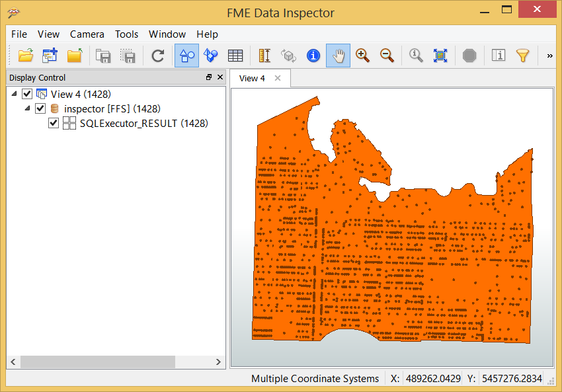This screenshot has height=392, width=562.
Task: Switch to 3D view mode
Action: pos(211,56)
